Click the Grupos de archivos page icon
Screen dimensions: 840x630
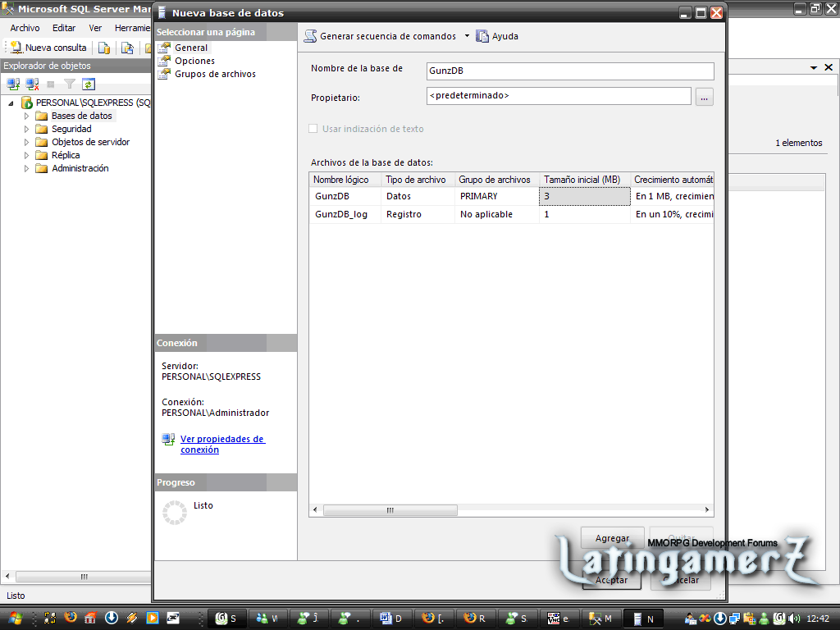tap(164, 74)
